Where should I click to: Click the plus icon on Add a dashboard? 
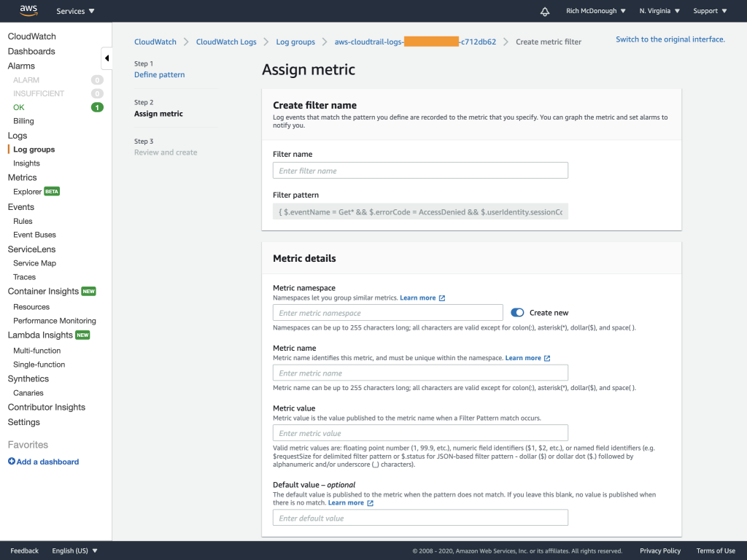click(x=10, y=461)
